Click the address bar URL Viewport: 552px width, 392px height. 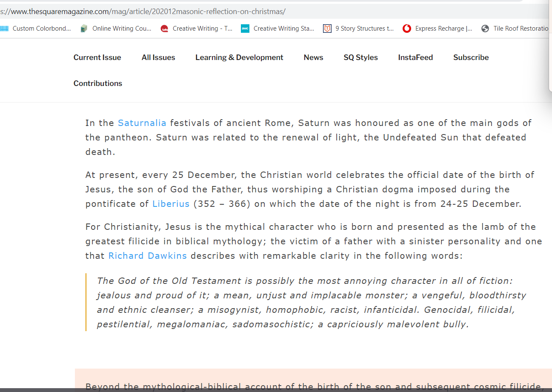click(143, 11)
